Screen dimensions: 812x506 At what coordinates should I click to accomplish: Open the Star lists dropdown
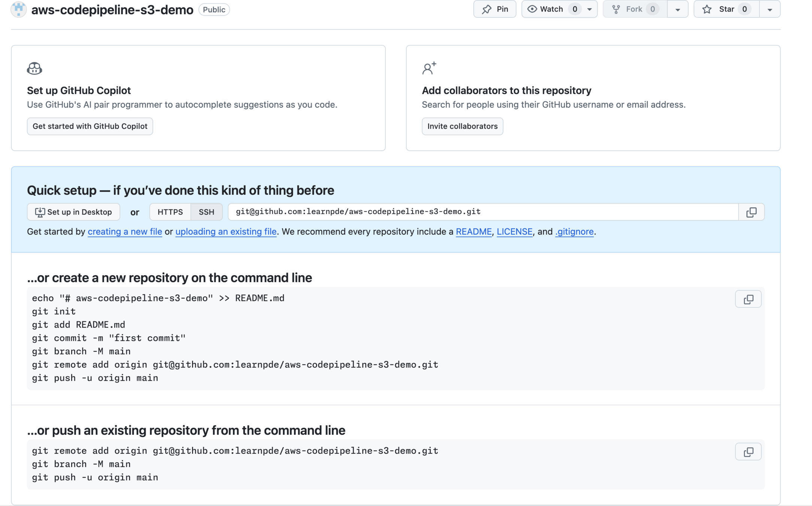coord(770,9)
